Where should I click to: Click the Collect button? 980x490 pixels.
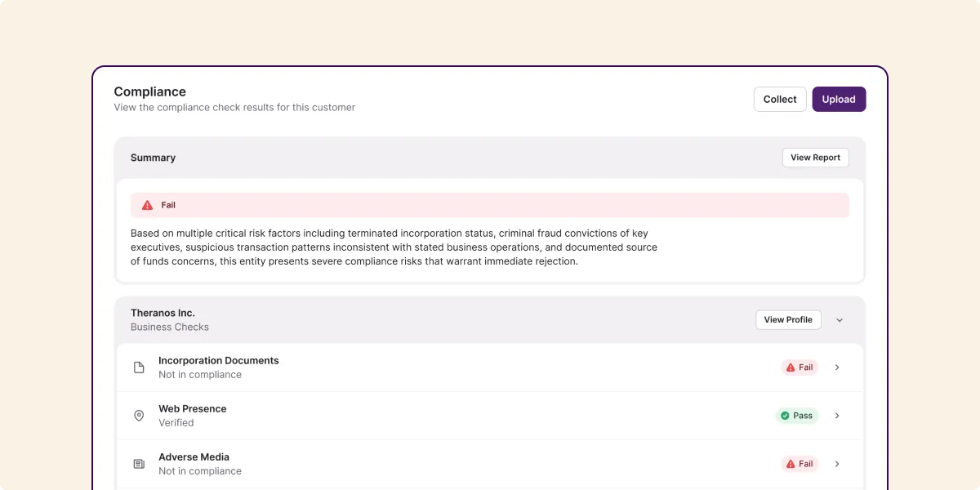780,100
